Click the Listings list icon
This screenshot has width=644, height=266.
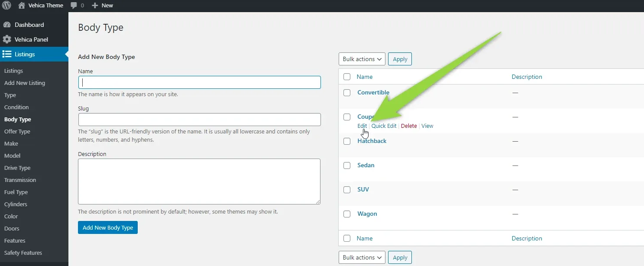[7, 54]
